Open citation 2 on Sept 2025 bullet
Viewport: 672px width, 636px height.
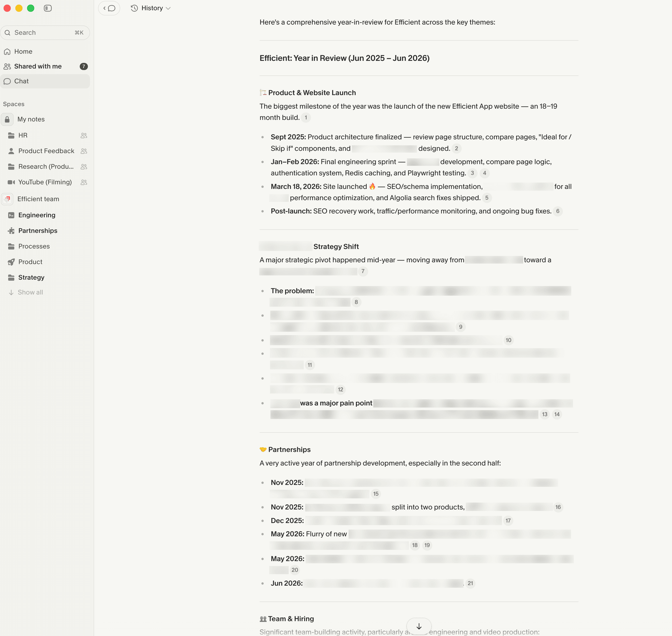(x=456, y=149)
